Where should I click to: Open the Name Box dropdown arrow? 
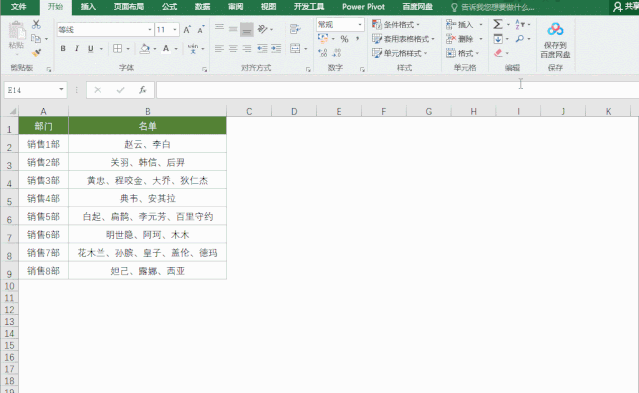[61, 89]
